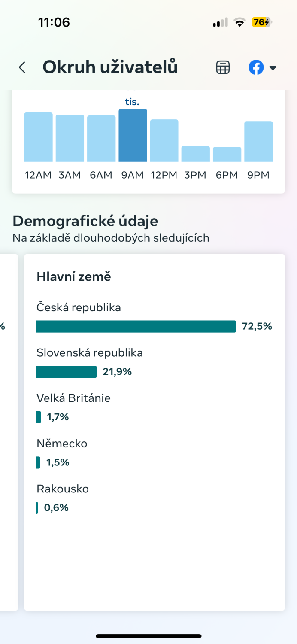Tap the Velká Británie country label
Viewport: 297px width, 644px height.
click(73, 398)
